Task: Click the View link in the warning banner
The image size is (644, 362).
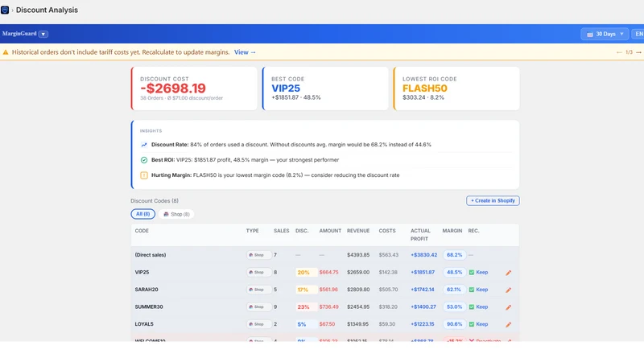Action: coord(245,52)
